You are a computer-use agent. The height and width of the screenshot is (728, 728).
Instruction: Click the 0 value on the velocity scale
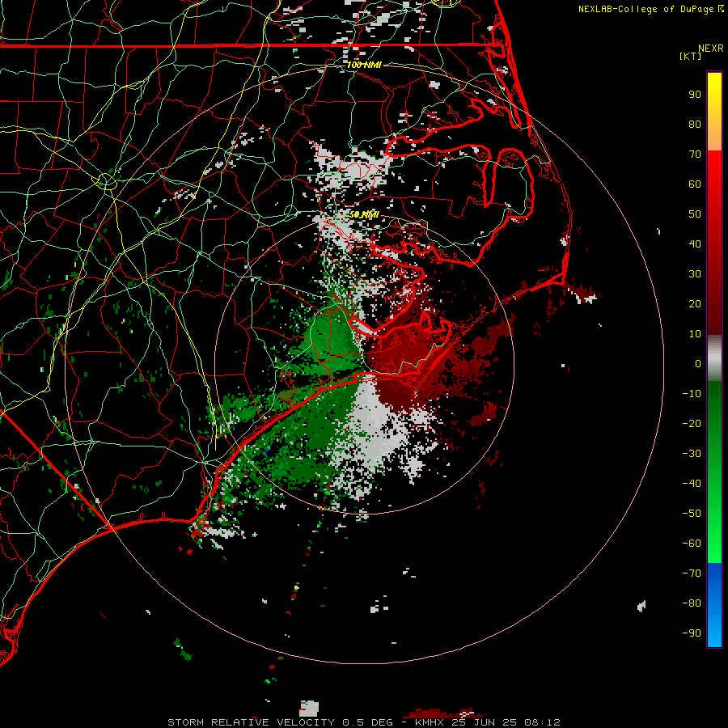[x=698, y=364]
